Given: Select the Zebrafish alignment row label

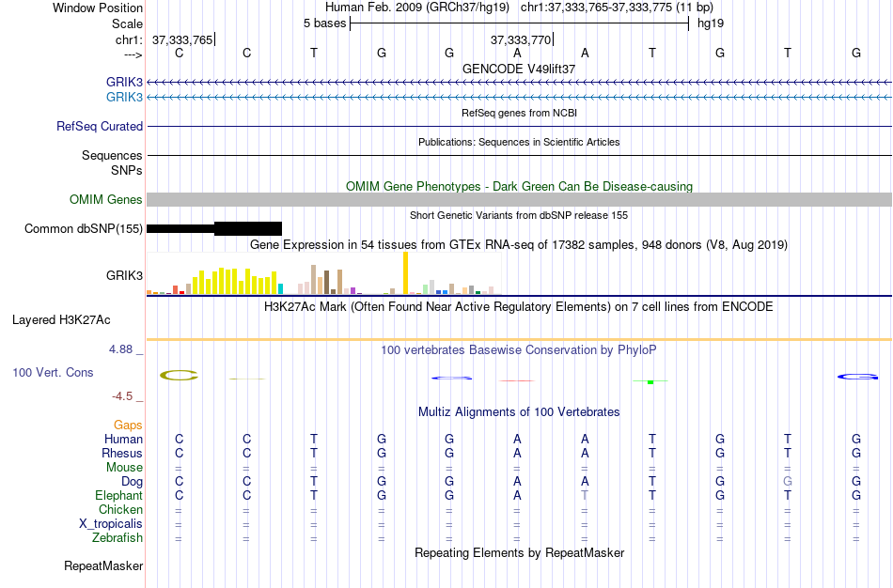Looking at the screenshot, I should 117,537.
